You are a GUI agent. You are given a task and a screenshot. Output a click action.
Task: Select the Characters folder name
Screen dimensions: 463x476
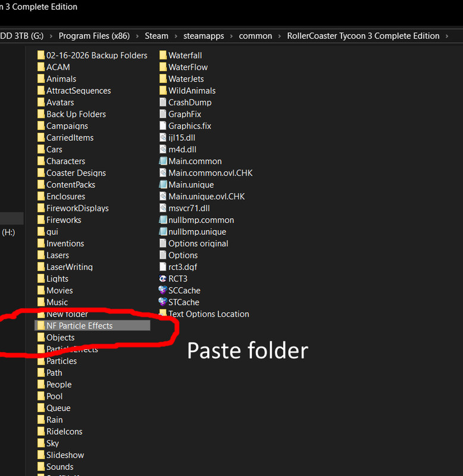65,161
